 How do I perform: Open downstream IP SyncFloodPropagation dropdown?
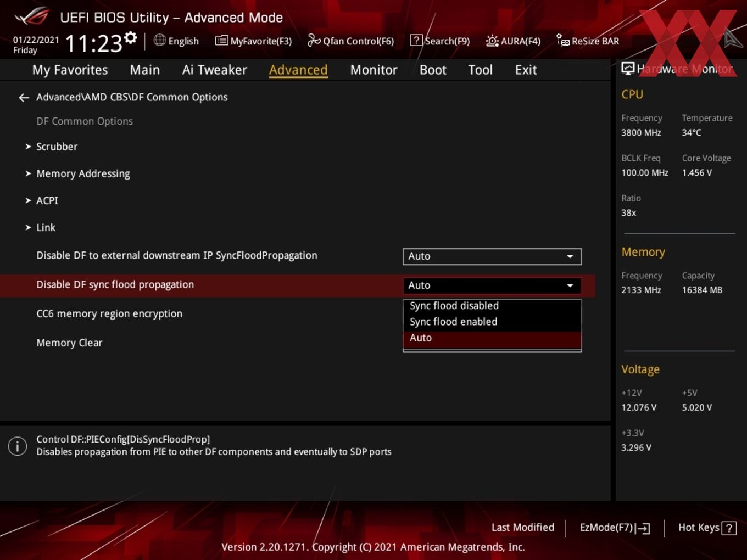pyautogui.click(x=492, y=256)
